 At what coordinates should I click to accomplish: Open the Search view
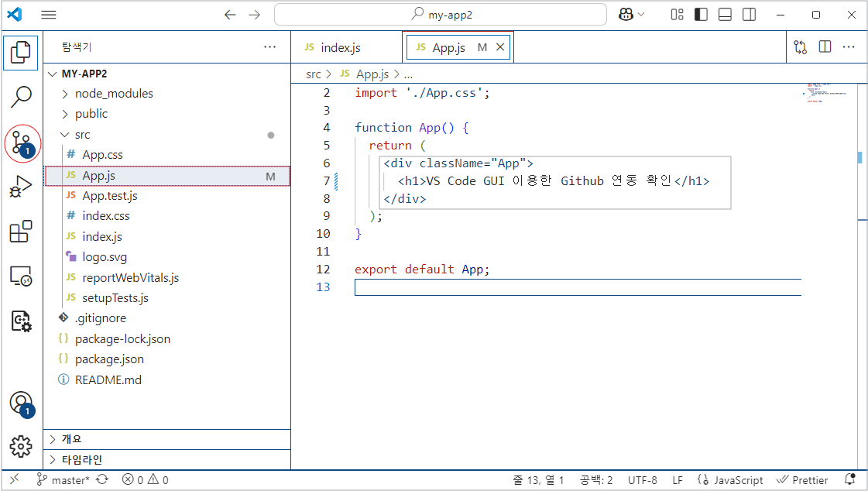click(21, 97)
